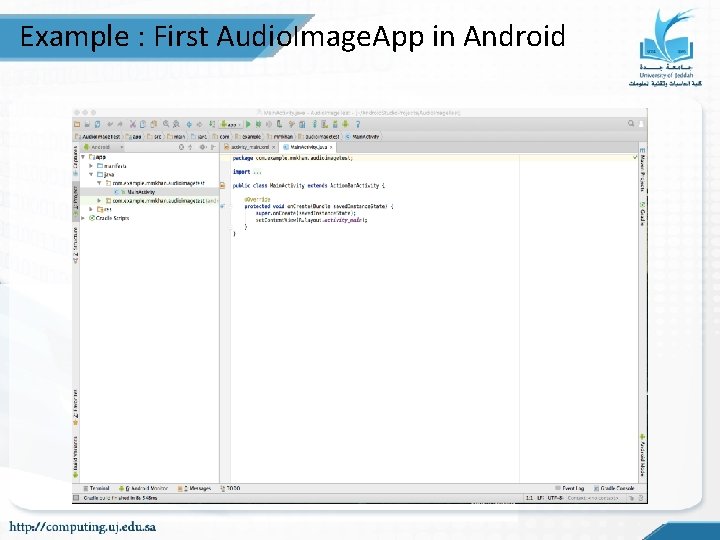Screen dimensions: 720x540
Task: Open the Event Log tab
Action: [x=569, y=489]
